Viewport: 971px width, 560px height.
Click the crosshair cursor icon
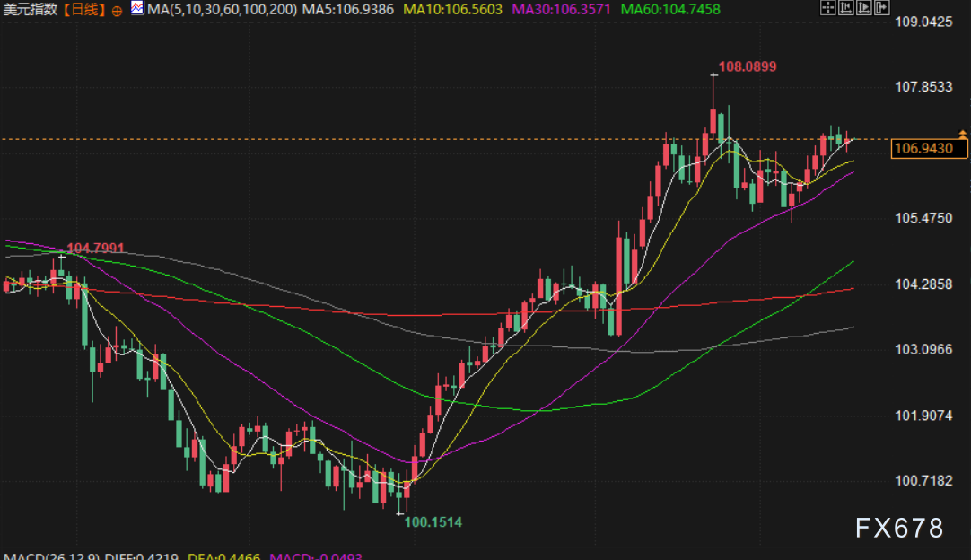(827, 8)
